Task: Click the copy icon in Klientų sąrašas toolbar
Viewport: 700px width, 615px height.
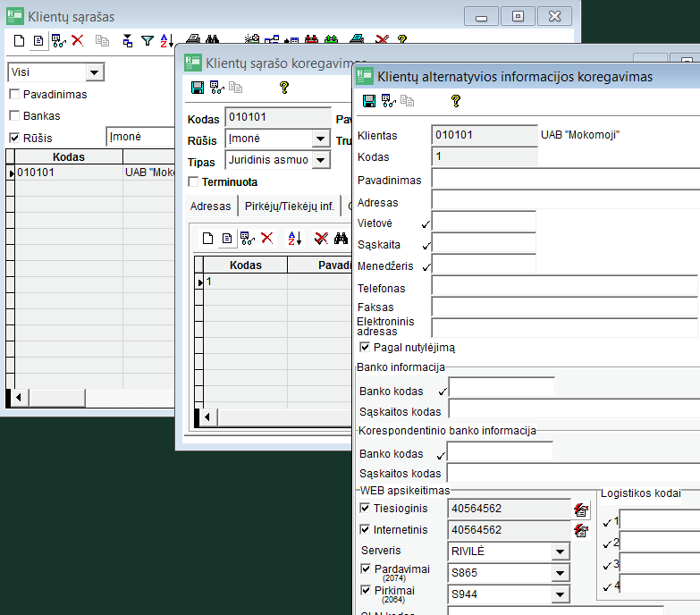Action: [102, 40]
